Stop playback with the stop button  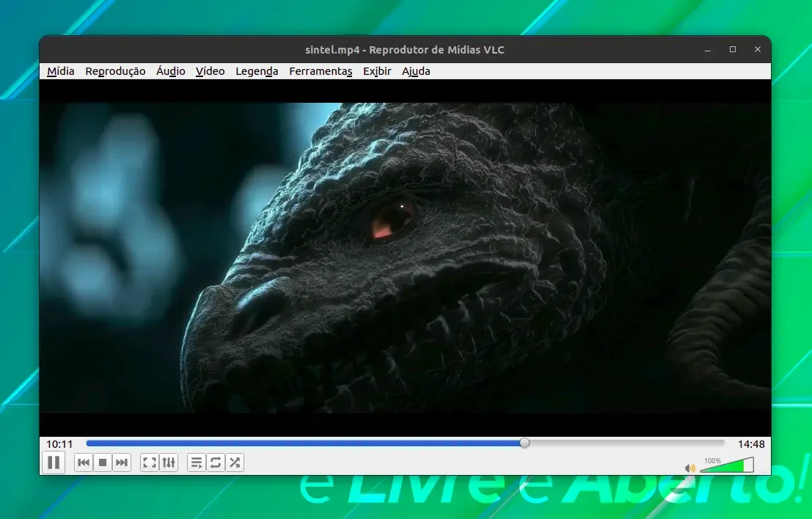click(103, 462)
